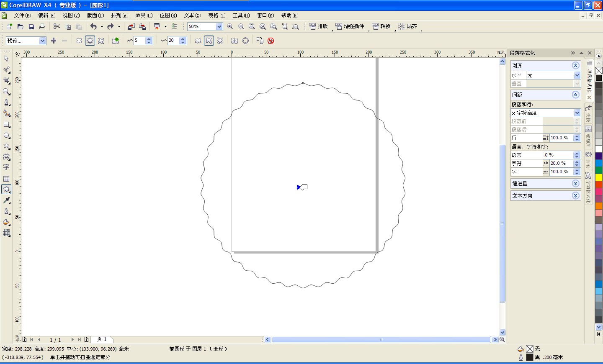
Task: Click the 排版 toolbar button
Action: point(319,26)
